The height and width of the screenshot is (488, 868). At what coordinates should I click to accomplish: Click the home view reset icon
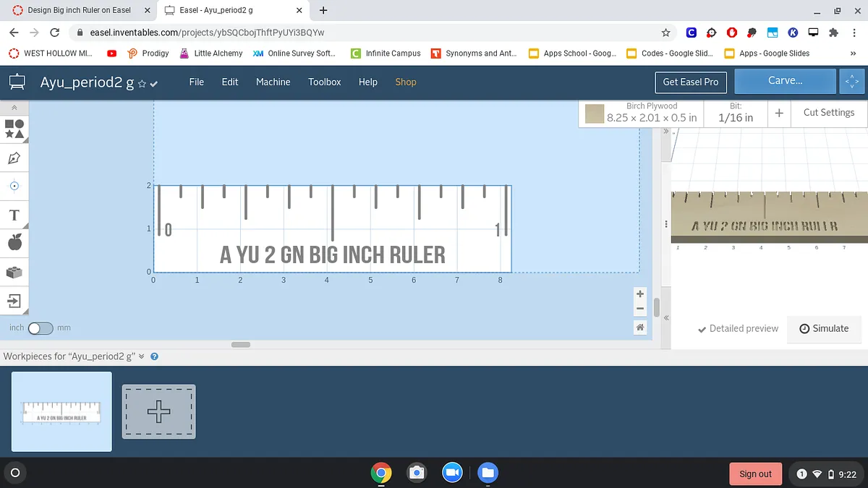coord(639,328)
